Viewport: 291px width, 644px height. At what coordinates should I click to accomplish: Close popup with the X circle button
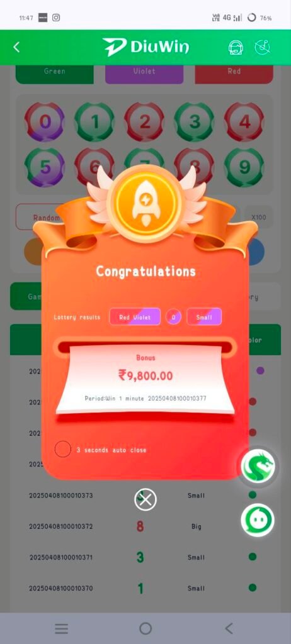[145, 499]
